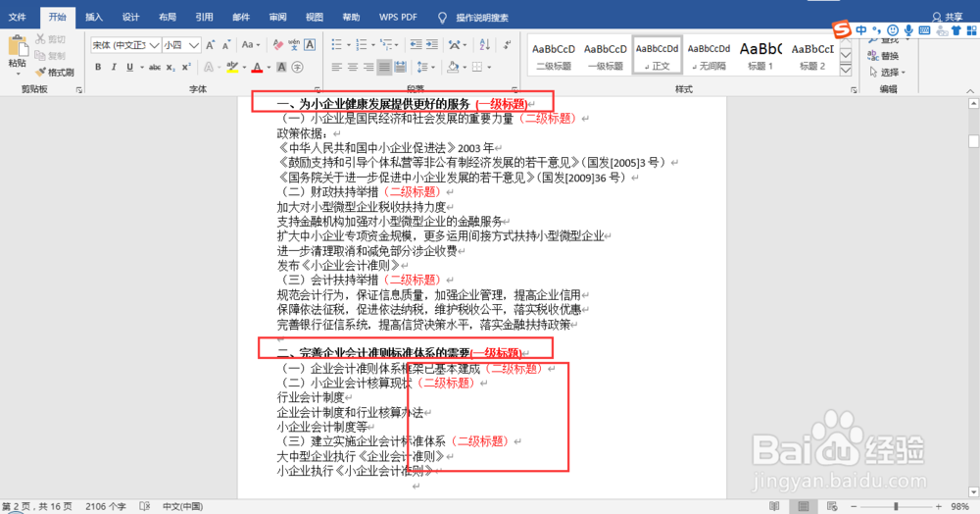Open the font color dropdown arrow
Image resolution: width=980 pixels, height=514 pixels.
(x=269, y=68)
